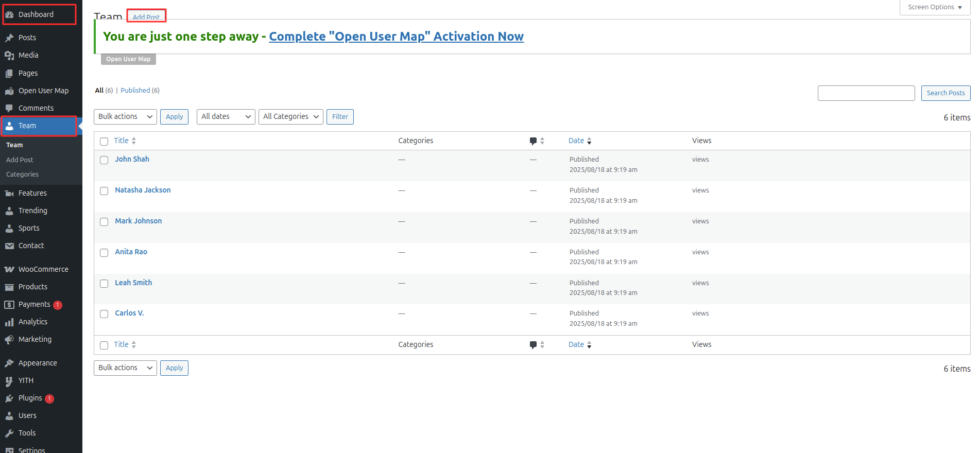This screenshot has width=980, height=453.
Task: Click the Marketing megaphone icon
Action: [x=9, y=340]
